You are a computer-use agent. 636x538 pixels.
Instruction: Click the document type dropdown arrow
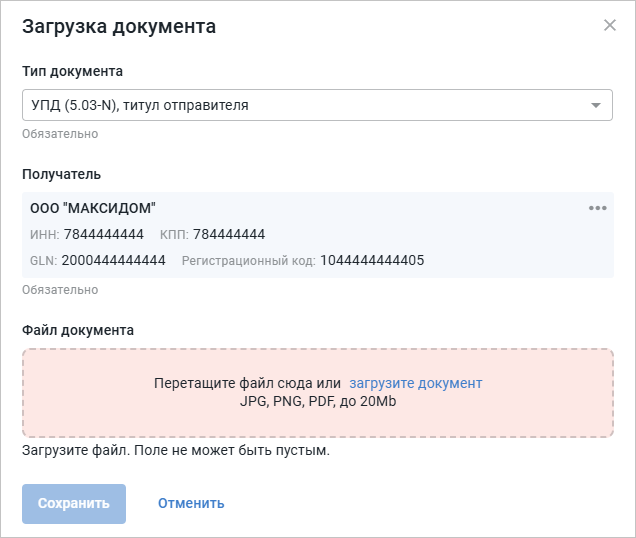tap(596, 105)
